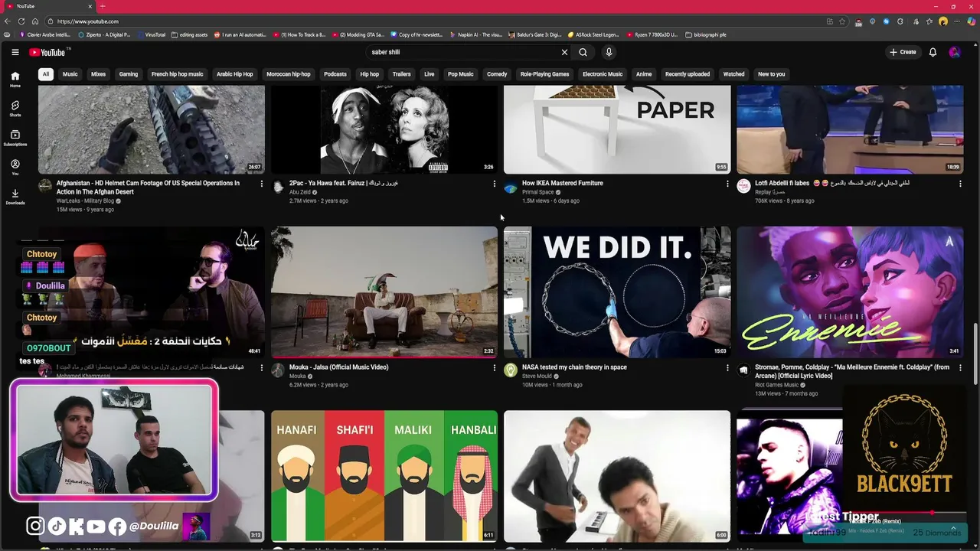
Task: Open more options for 2Pac Ya Hawa video
Action: pyautogui.click(x=494, y=184)
